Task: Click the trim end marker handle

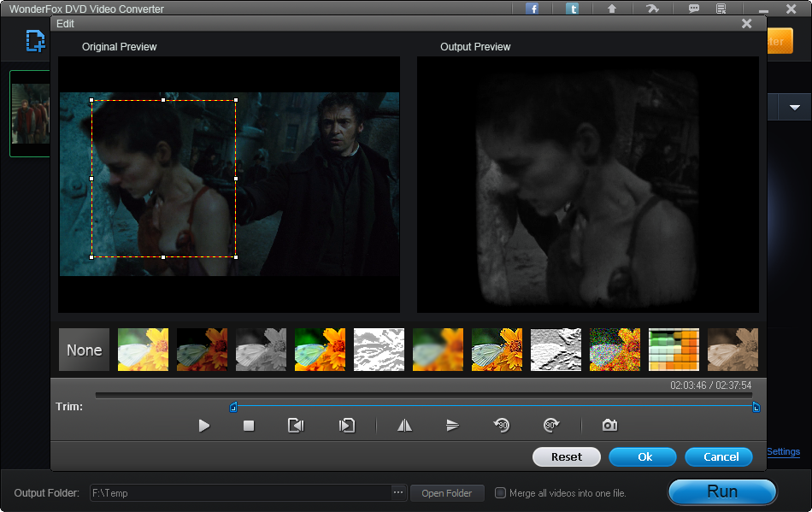Action: pyautogui.click(x=756, y=408)
